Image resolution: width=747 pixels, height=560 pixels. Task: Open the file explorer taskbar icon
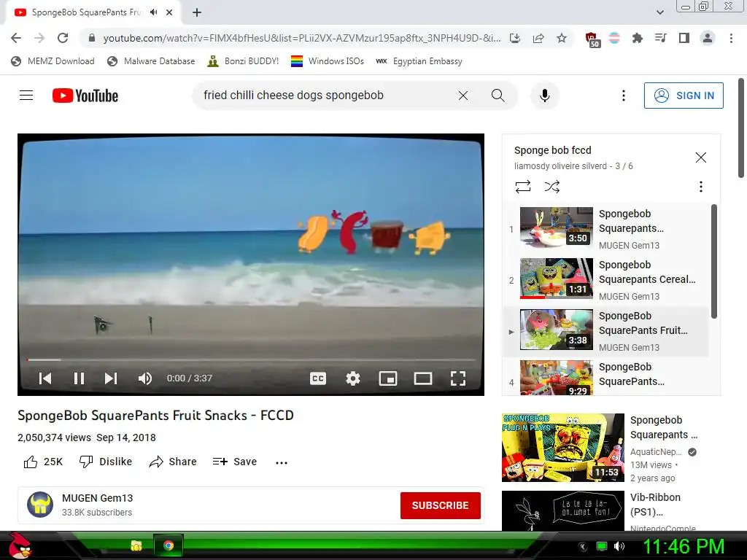[136, 545]
